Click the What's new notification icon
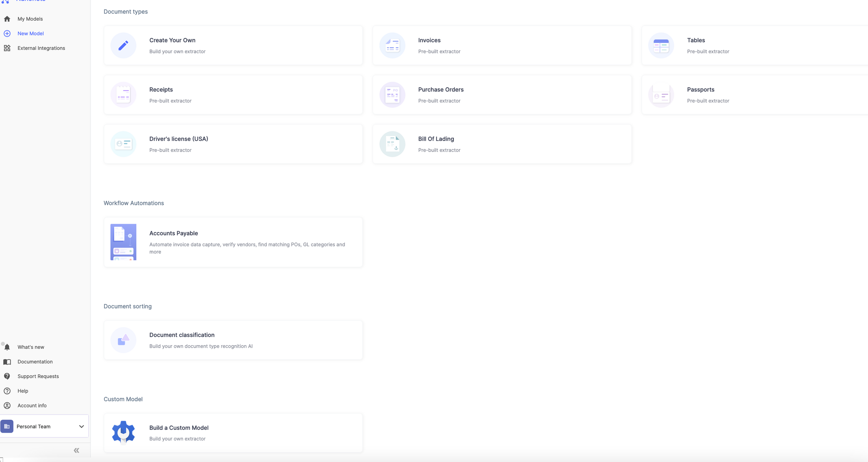The width and height of the screenshot is (868, 462). coord(7,347)
